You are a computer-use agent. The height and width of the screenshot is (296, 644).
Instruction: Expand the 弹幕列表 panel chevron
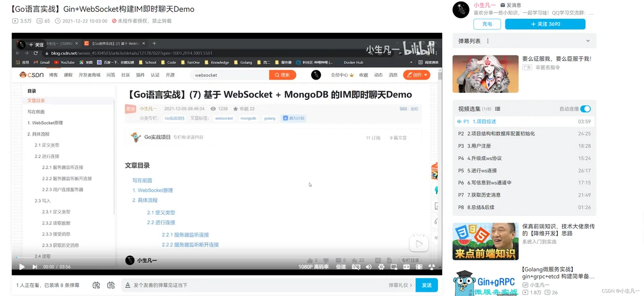coord(588,41)
